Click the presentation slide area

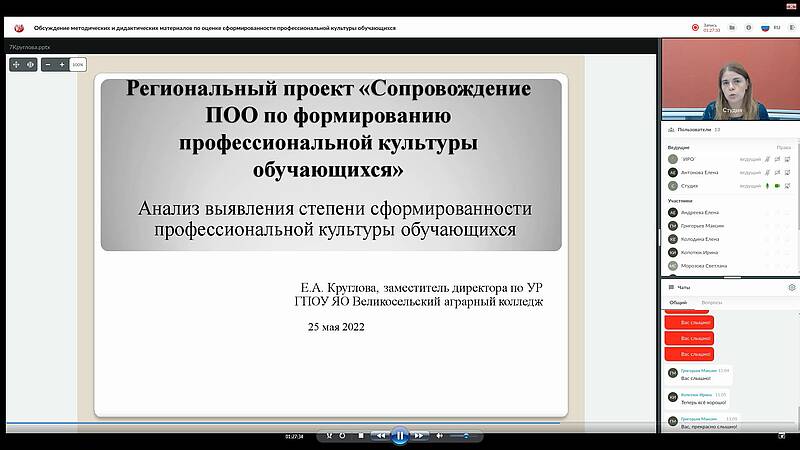[x=331, y=245]
